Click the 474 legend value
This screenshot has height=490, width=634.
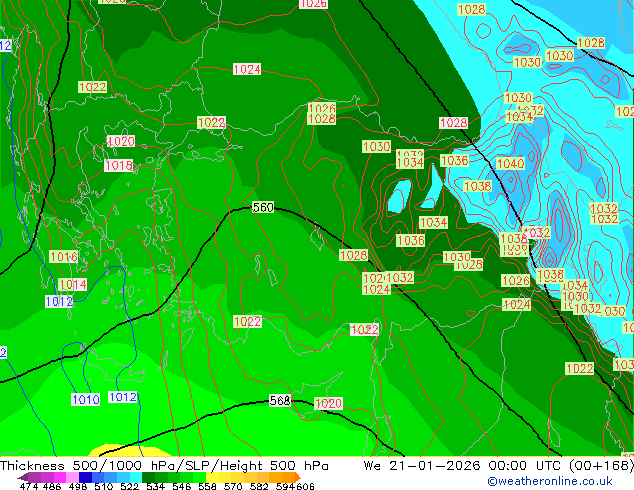coord(29,486)
